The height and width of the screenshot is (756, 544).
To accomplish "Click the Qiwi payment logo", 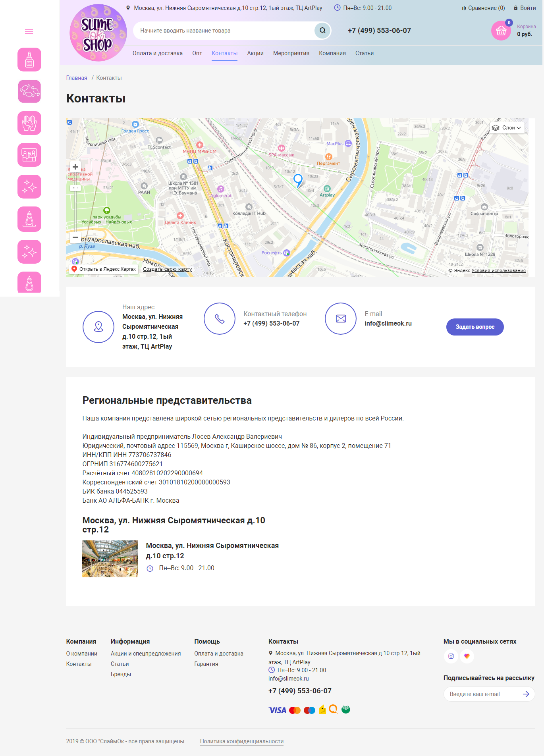I will [334, 709].
